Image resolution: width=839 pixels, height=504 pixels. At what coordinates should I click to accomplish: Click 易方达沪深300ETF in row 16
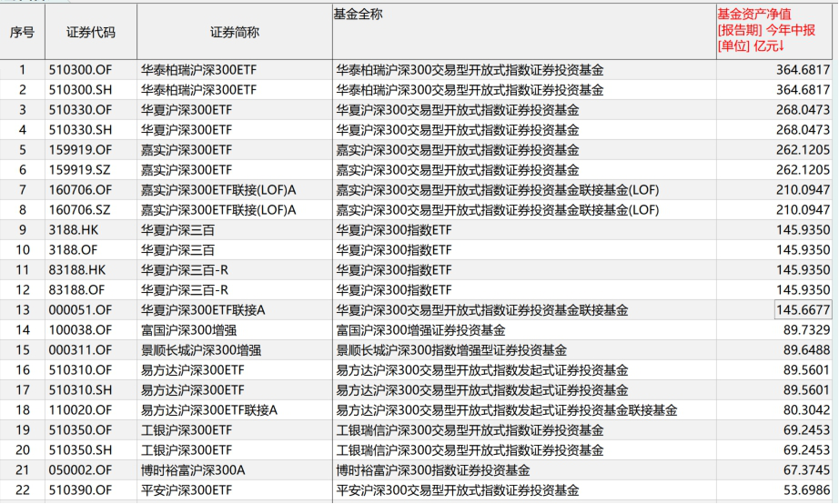pyautogui.click(x=193, y=370)
